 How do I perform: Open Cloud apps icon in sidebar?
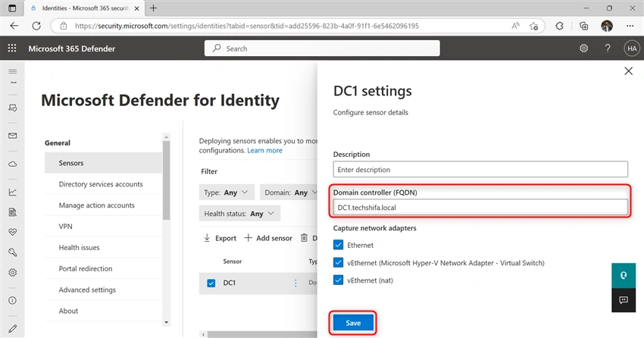click(x=13, y=164)
